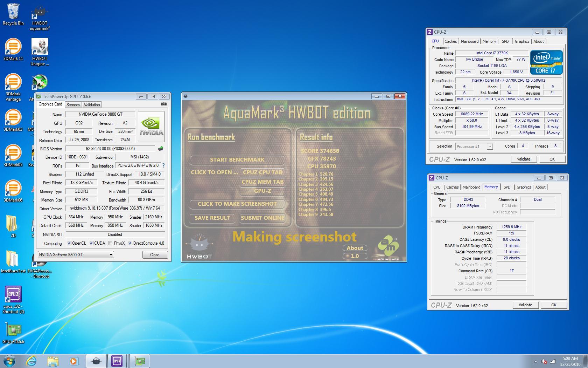Click the HWBOT logo in AquaMark
Image resolution: width=588 pixels, height=368 pixels.
[199, 246]
